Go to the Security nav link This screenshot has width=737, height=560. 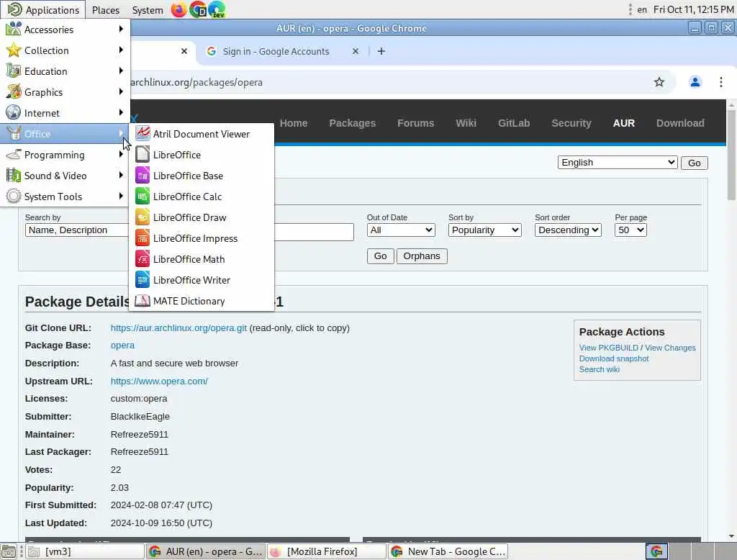click(571, 123)
